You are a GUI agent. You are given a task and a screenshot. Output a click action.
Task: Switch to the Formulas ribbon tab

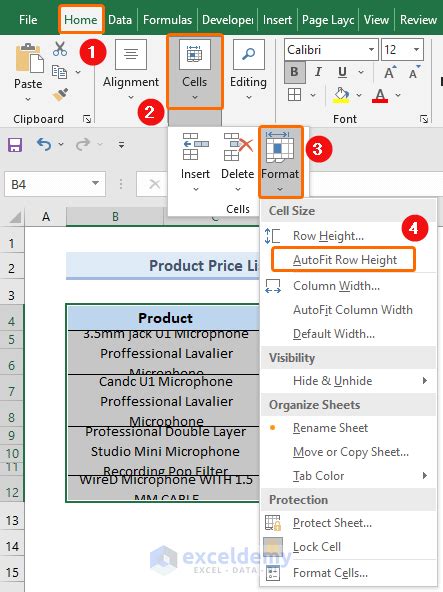(167, 20)
